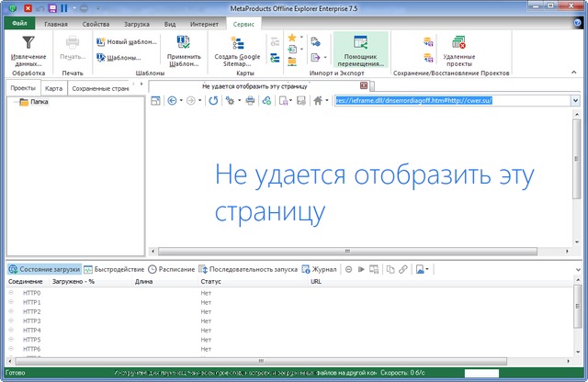Expand the favorites star dropdown in ribbon
Image resolution: width=588 pixels, height=382 pixels.
click(302, 39)
